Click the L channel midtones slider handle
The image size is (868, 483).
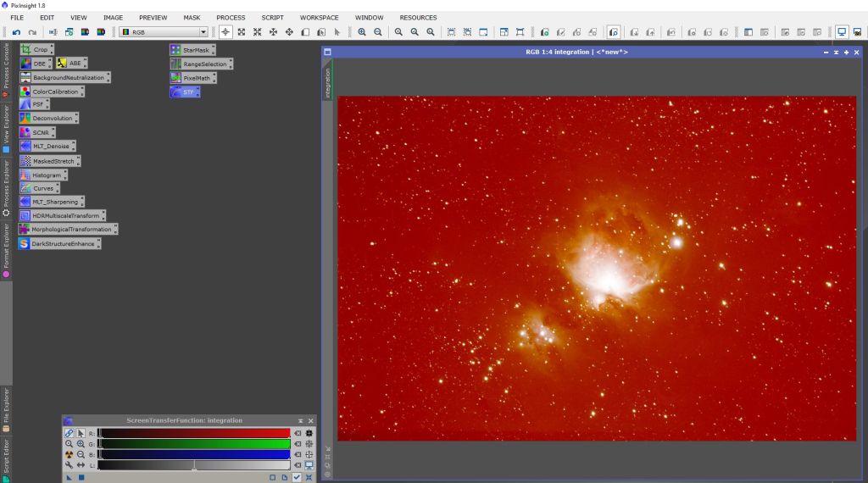[194, 465]
